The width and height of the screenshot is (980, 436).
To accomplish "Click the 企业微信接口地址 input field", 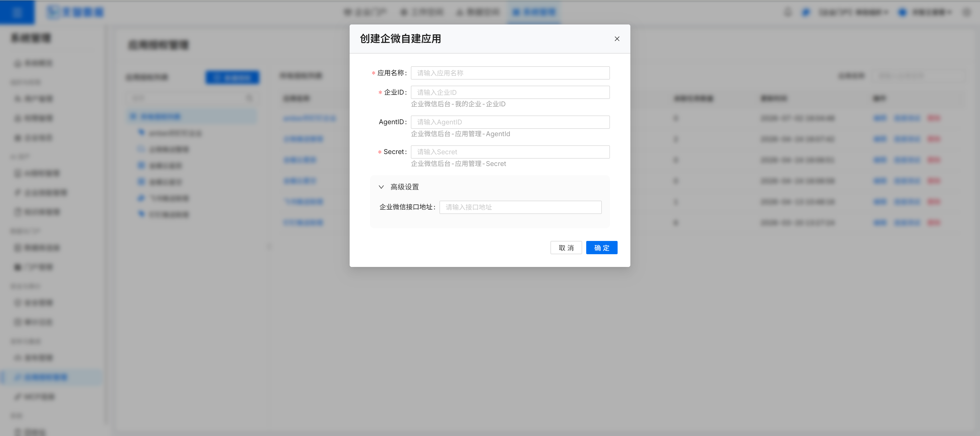I will 520,207.
